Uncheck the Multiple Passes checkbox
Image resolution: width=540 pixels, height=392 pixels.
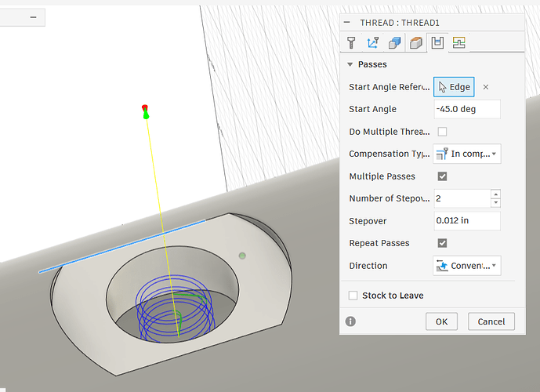click(x=442, y=176)
